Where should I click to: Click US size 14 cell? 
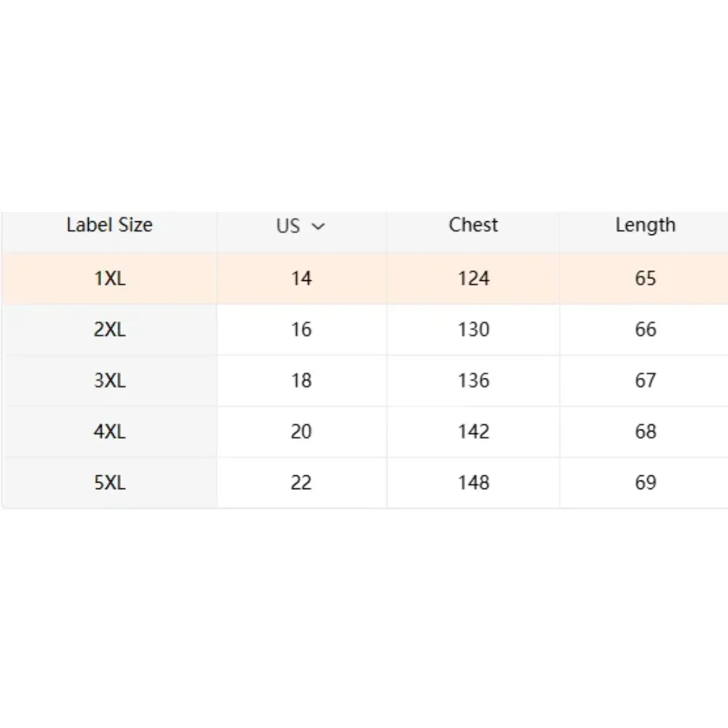click(x=301, y=278)
